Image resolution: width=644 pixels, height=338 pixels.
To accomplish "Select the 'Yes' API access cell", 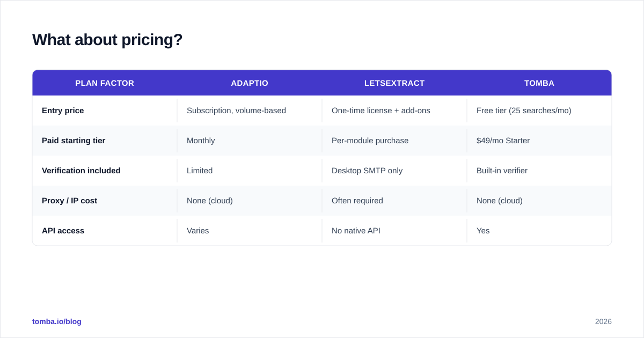I will click(483, 231).
